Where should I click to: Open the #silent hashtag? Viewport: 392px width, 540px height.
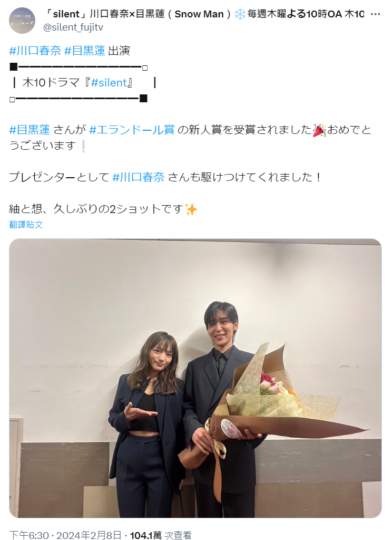109,83
